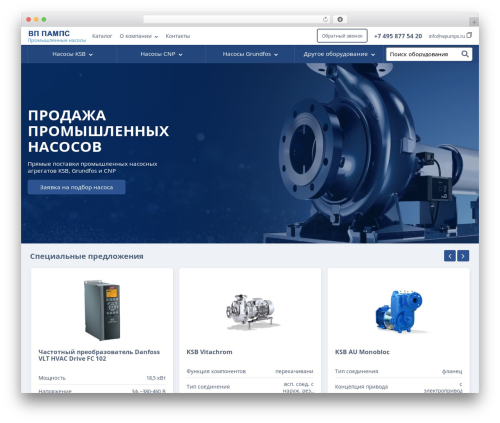Open the Danfoss VLT HVAC Drive image
500x423 pixels.
[x=102, y=310]
